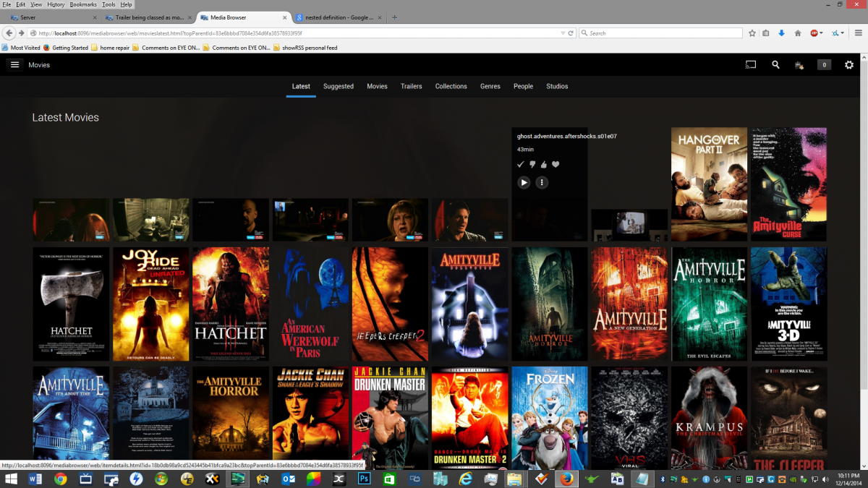Open the Joy Ride 2 Dead Ahead poster
This screenshot has width=868, height=488.
[x=151, y=304]
